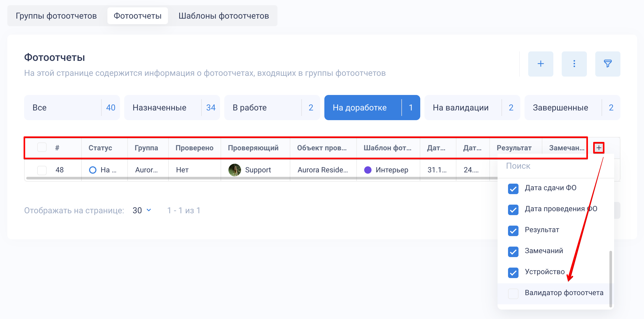Image resolution: width=644 pixels, height=319 pixels.
Task: Click the purple Интерьер template dot
Action: pos(368,170)
